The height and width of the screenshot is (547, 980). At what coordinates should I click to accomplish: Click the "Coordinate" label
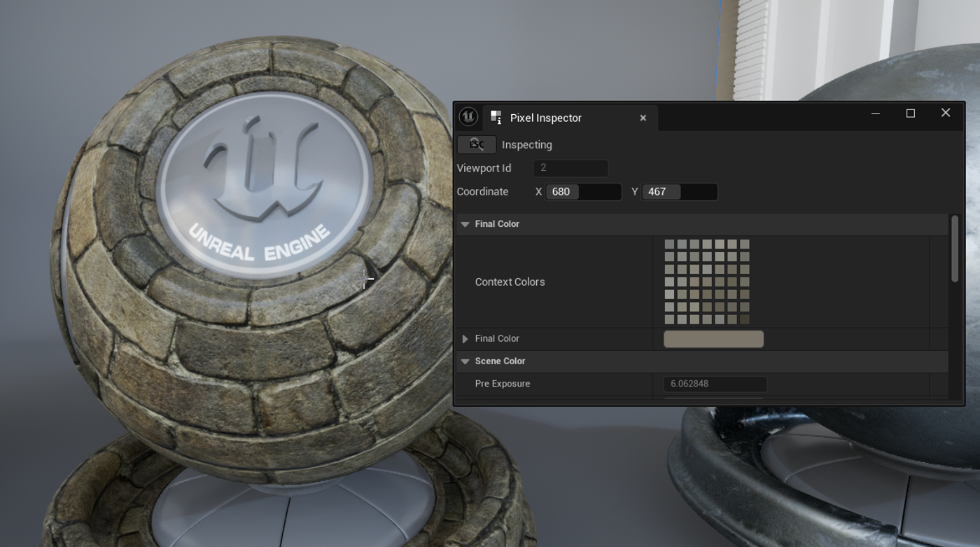tap(482, 192)
